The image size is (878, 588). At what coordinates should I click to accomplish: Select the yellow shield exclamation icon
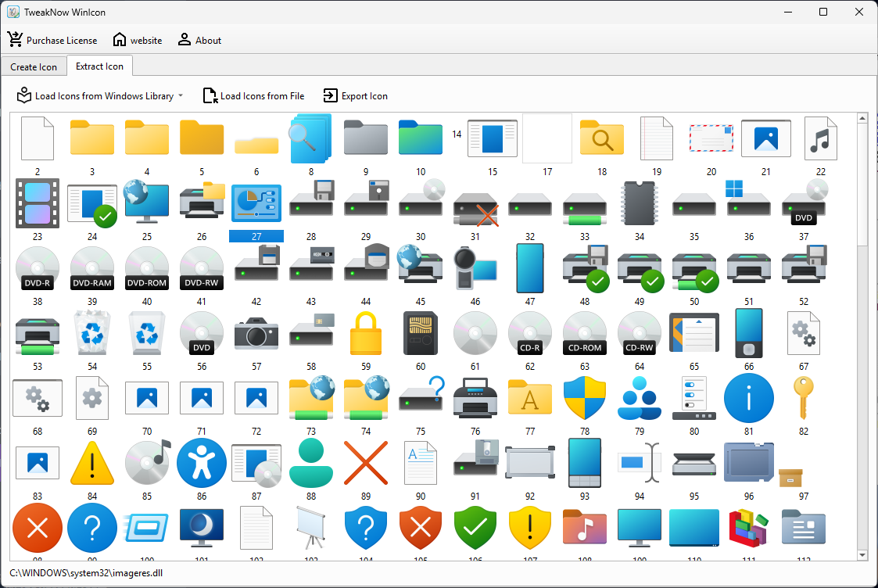point(530,527)
